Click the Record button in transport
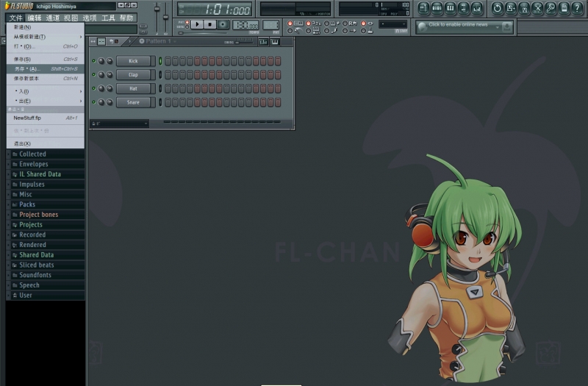Image resolution: width=588 pixels, height=386 pixels. click(x=223, y=25)
